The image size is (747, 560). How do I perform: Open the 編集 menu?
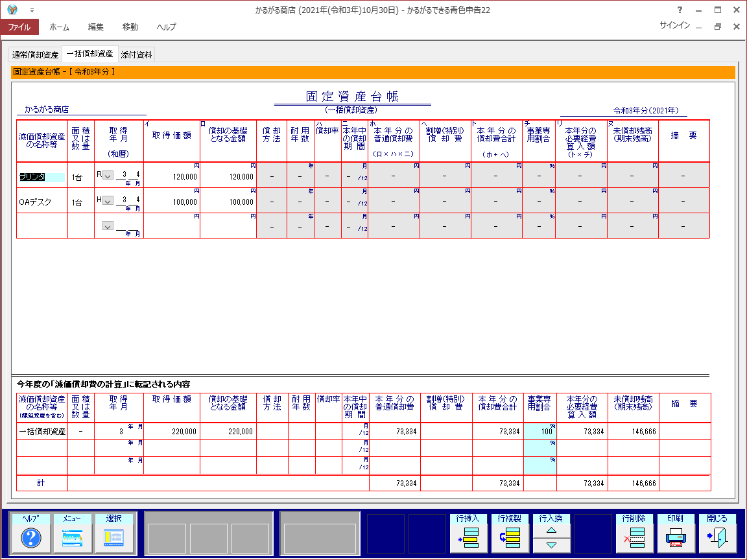[x=96, y=27]
